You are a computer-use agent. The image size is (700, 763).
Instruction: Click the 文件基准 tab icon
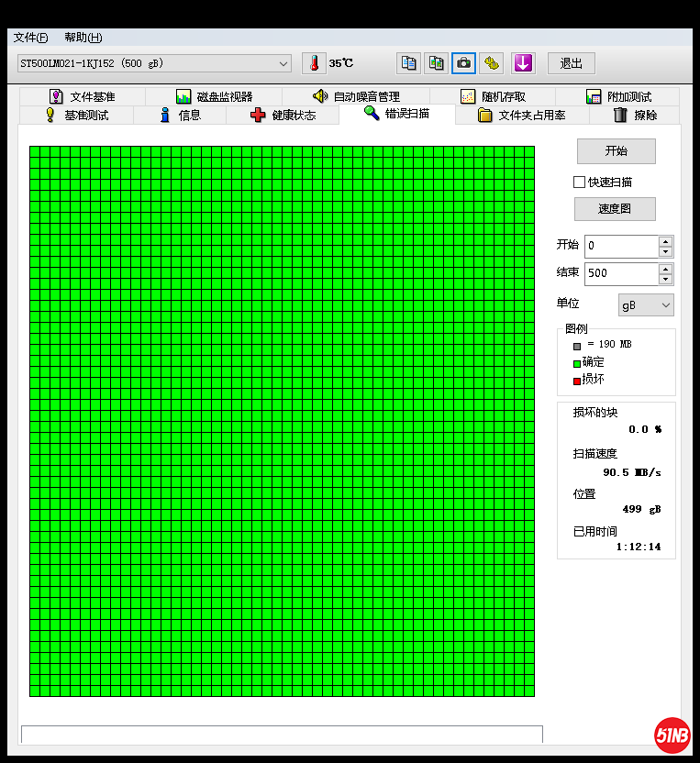tap(56, 96)
